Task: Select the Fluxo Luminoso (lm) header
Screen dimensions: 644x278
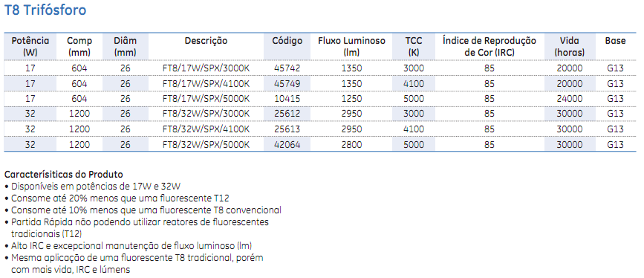Action: pos(351,47)
